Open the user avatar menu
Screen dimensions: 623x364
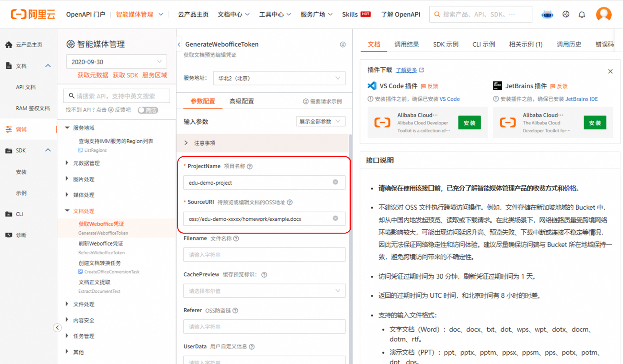[604, 14]
